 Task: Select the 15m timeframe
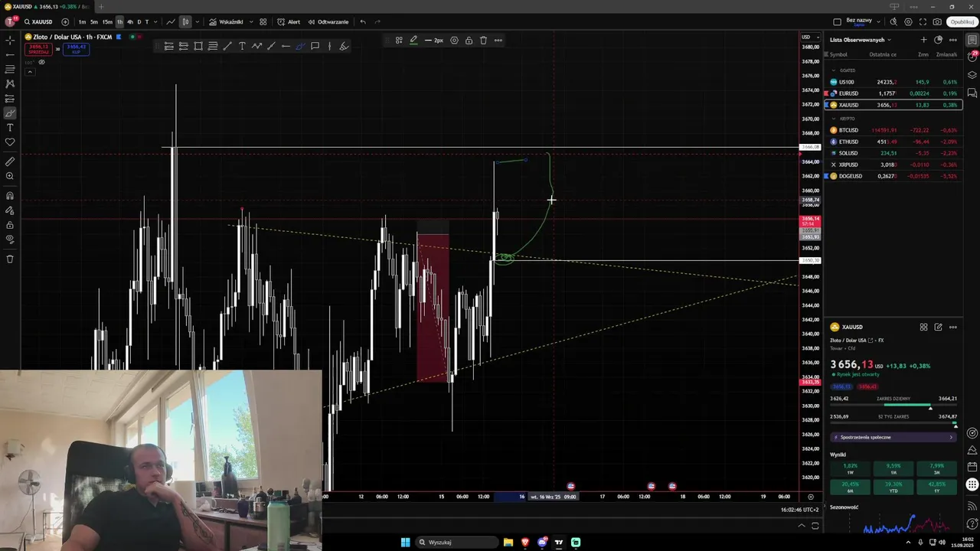click(107, 21)
